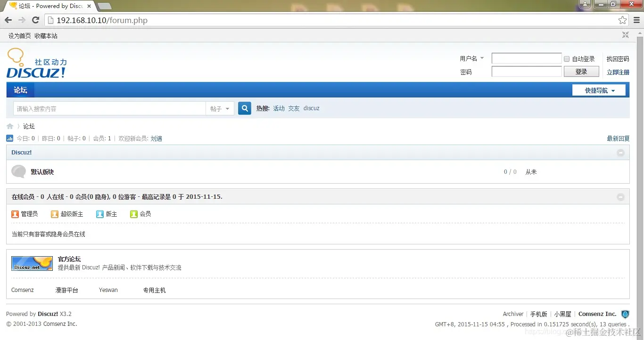Click the 超级版主 user icon
Image resolution: width=644 pixels, height=340 pixels.
click(x=55, y=214)
